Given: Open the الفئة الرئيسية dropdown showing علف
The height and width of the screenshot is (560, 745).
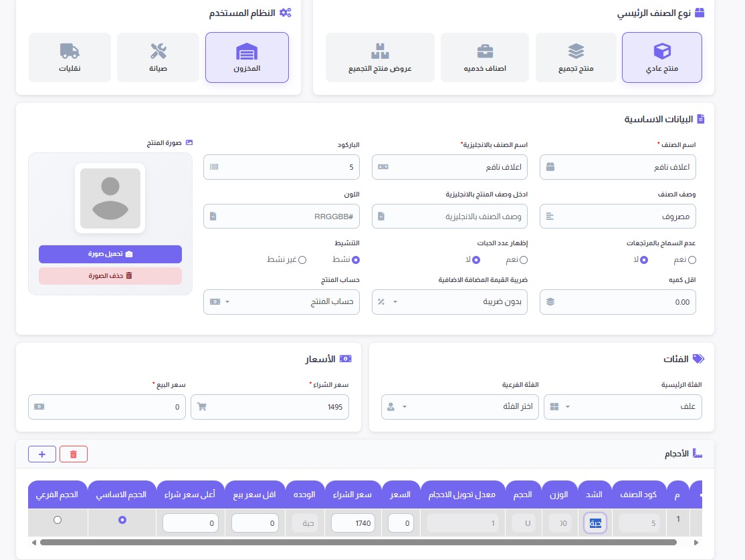Looking at the screenshot, I should (623, 407).
